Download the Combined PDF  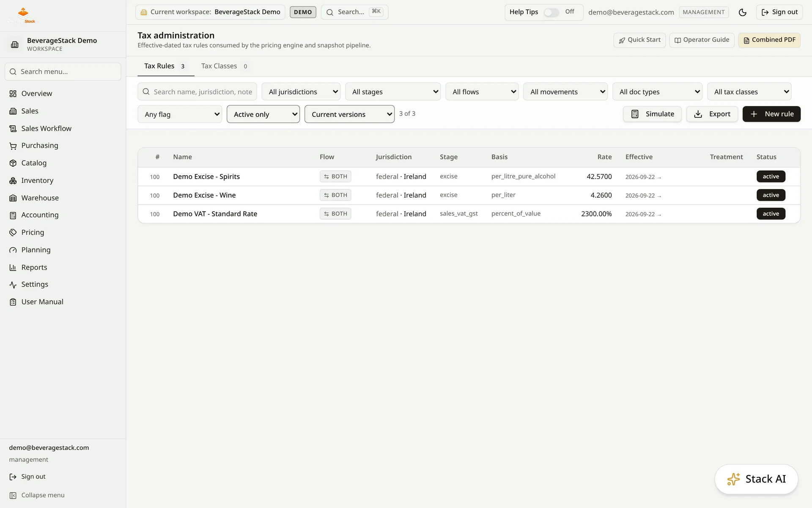[769, 40]
